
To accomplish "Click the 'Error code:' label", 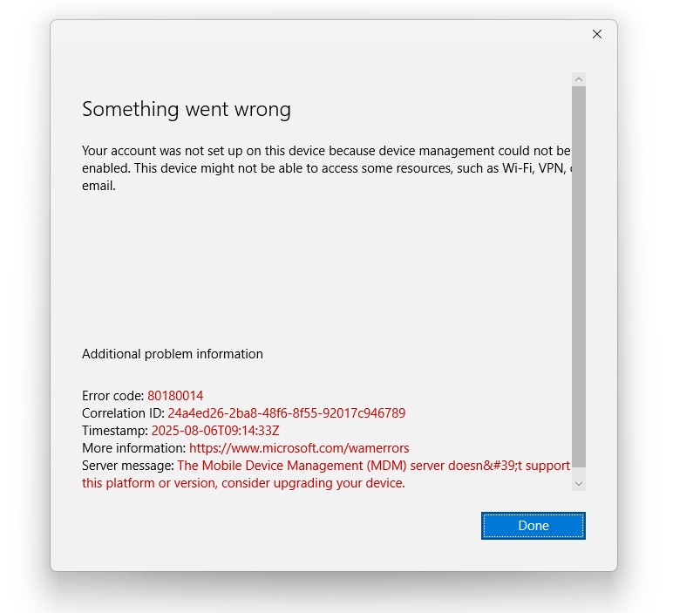I will pyautogui.click(x=113, y=396).
